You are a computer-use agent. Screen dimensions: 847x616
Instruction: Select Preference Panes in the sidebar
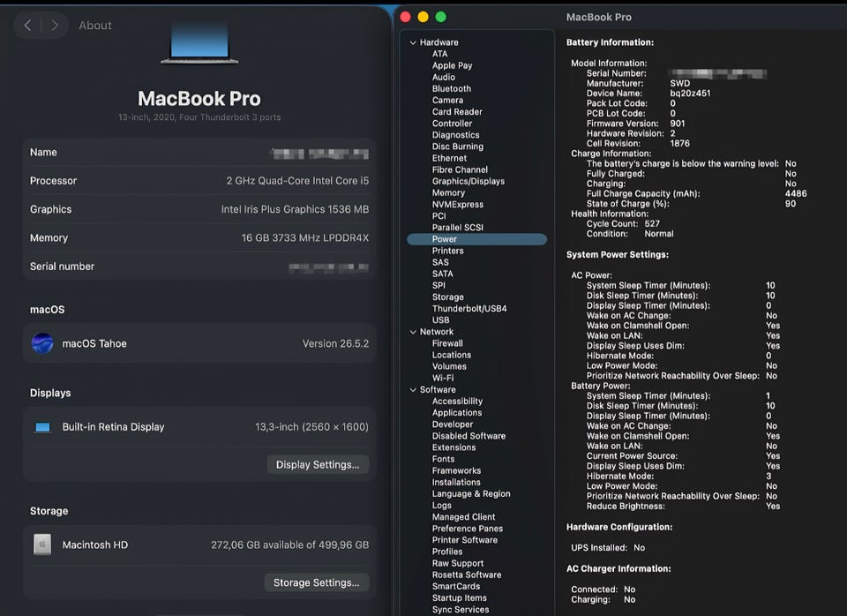click(x=468, y=529)
